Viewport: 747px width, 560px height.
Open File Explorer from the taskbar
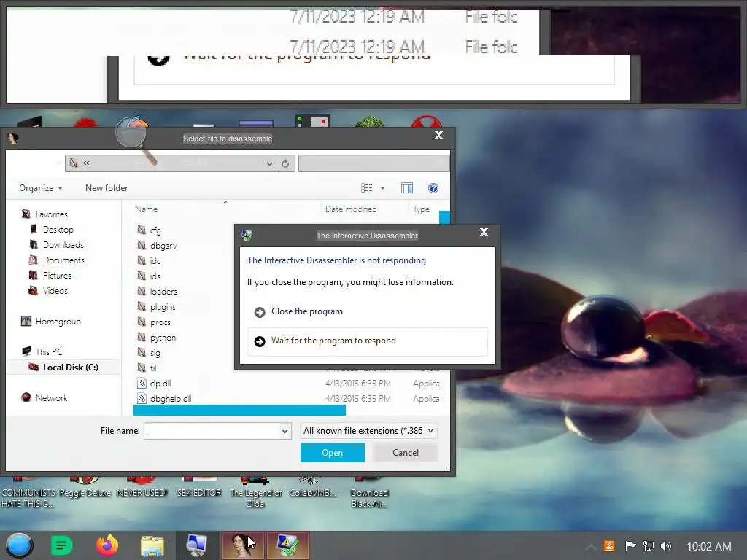pos(152,545)
